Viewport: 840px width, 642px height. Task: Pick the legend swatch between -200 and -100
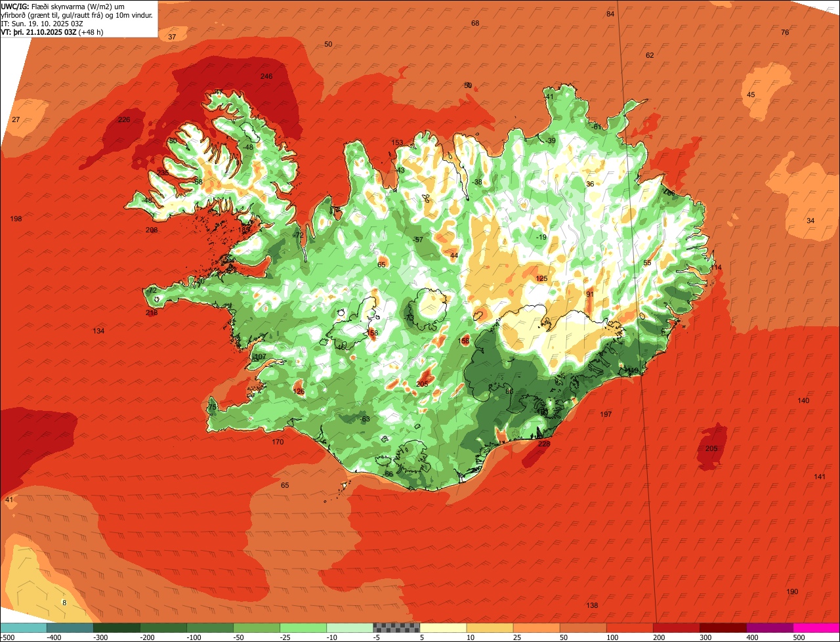pyautogui.click(x=163, y=628)
